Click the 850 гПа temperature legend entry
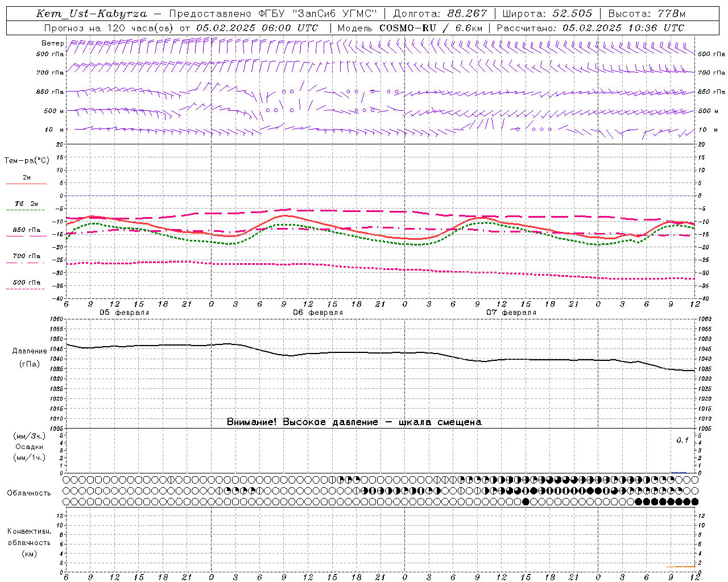This screenshot has width=728, height=582. click(27, 230)
